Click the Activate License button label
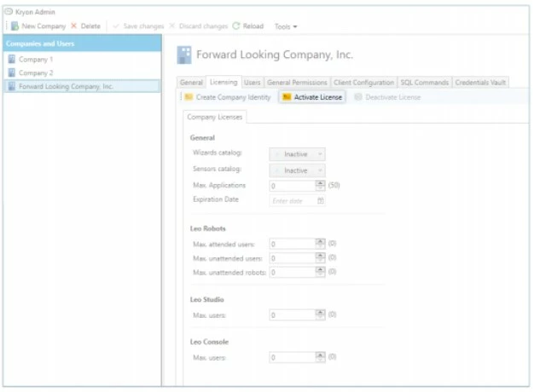 point(318,97)
